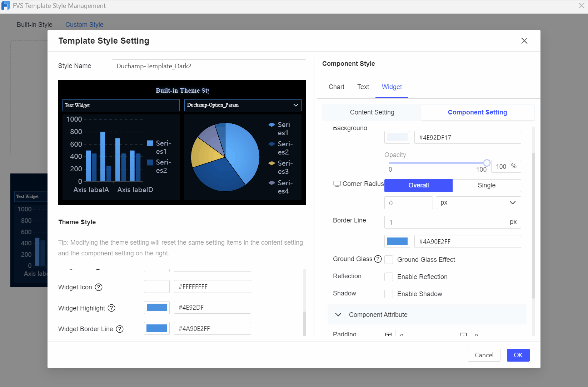588x387 pixels.
Task: Check the Enable Shadow box
Action: 389,294
